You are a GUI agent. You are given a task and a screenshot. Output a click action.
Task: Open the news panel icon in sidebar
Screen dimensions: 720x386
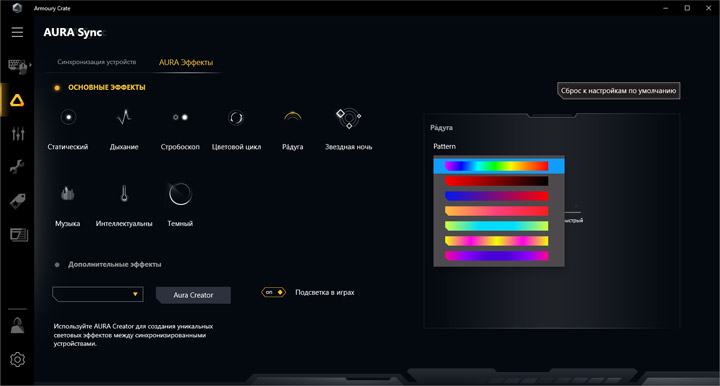[18, 235]
